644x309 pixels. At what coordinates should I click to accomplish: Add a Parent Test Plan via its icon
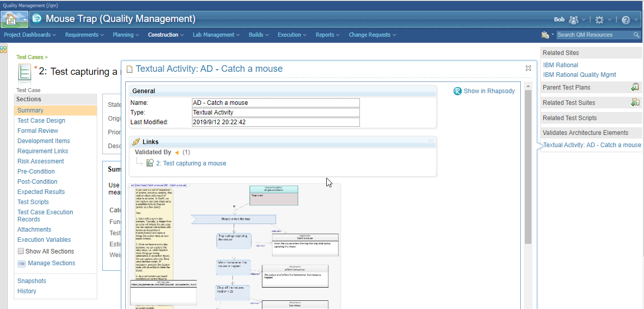point(635,87)
